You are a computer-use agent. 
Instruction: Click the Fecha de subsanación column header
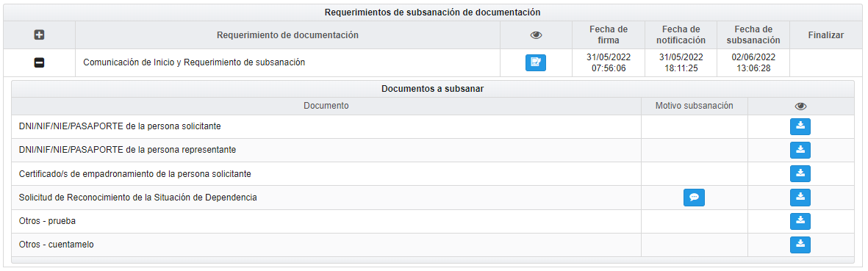(753, 35)
